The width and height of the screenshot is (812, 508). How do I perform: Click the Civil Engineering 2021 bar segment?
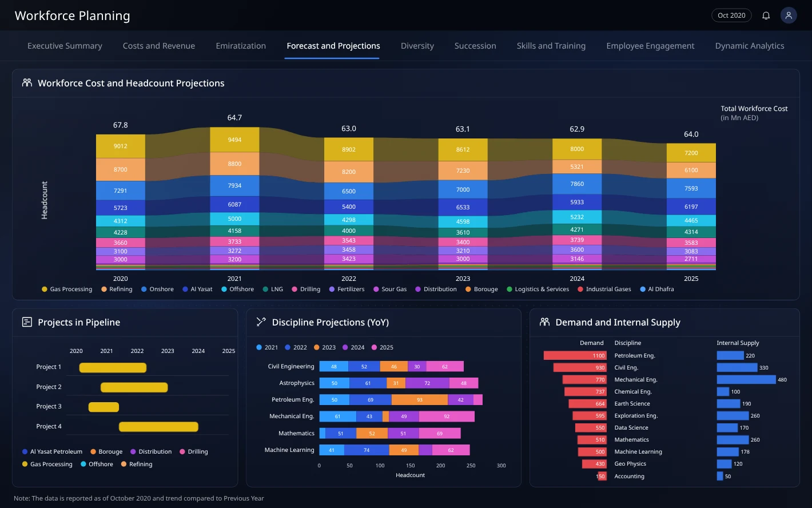(334, 366)
